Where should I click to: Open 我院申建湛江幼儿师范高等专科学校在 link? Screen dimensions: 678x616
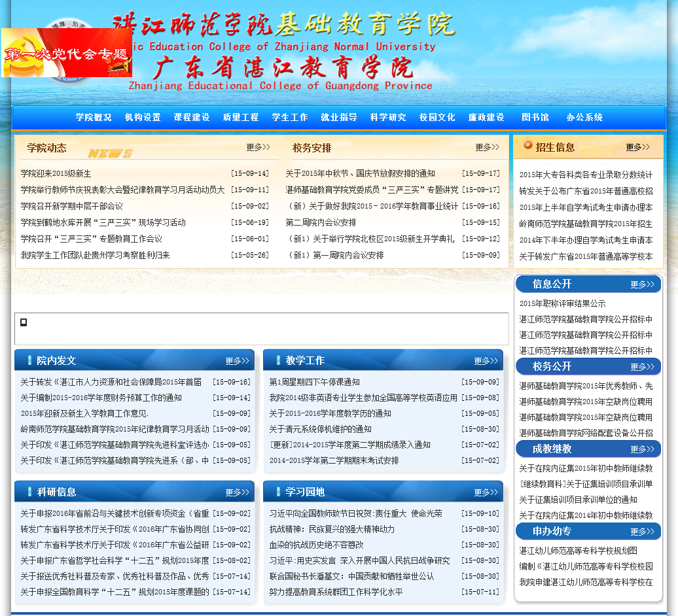pos(586,582)
